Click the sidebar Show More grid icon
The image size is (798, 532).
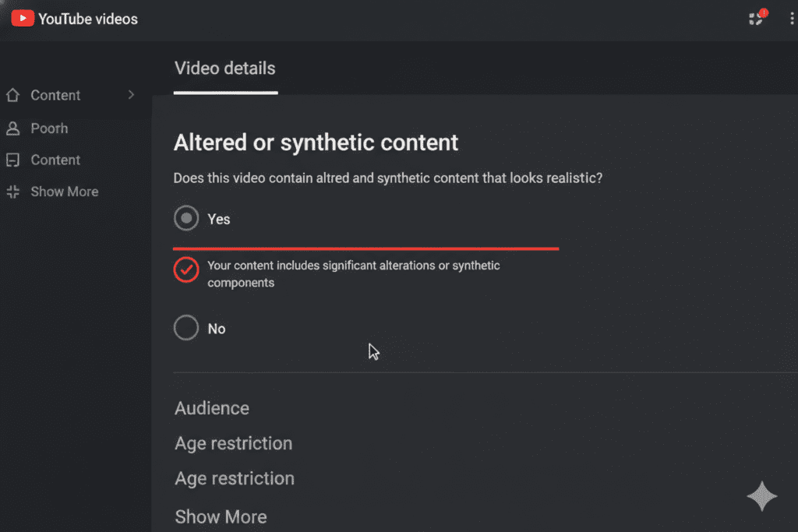[12, 192]
